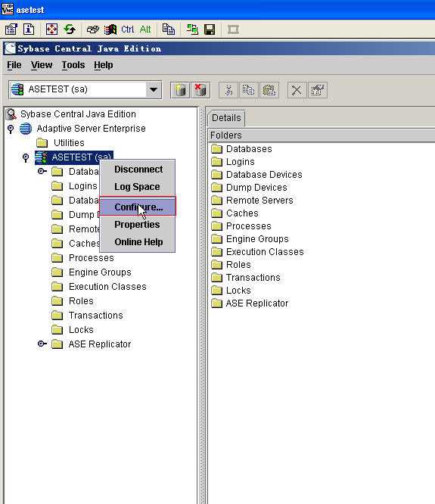Select Roles folder in left tree
435x504 pixels.
click(81, 301)
